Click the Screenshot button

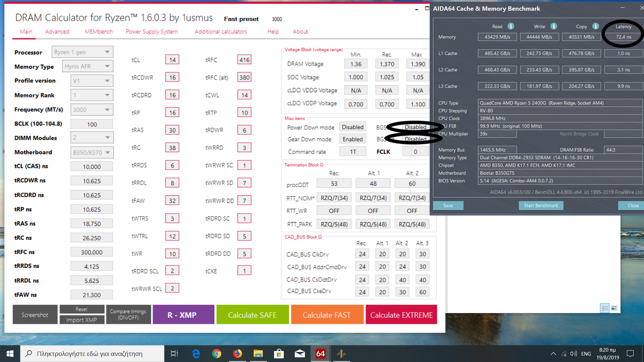(35, 315)
